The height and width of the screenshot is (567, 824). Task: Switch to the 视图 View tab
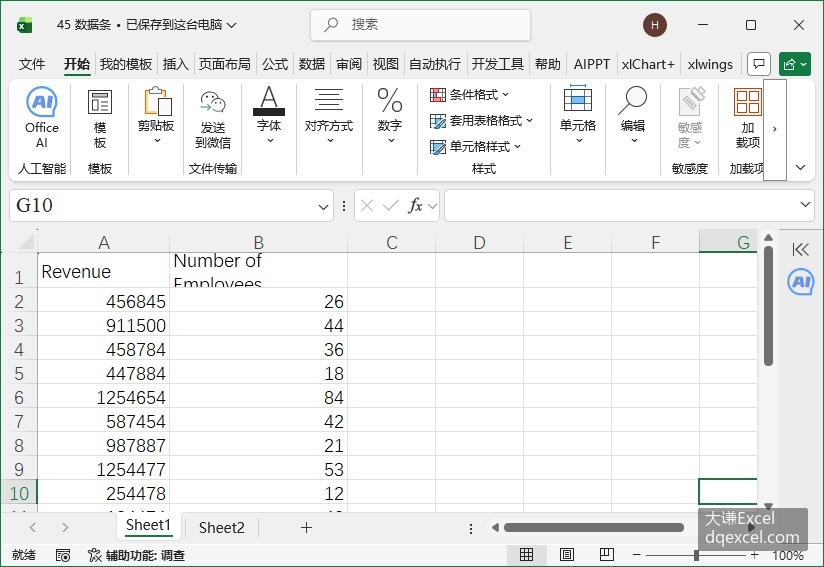tap(385, 64)
